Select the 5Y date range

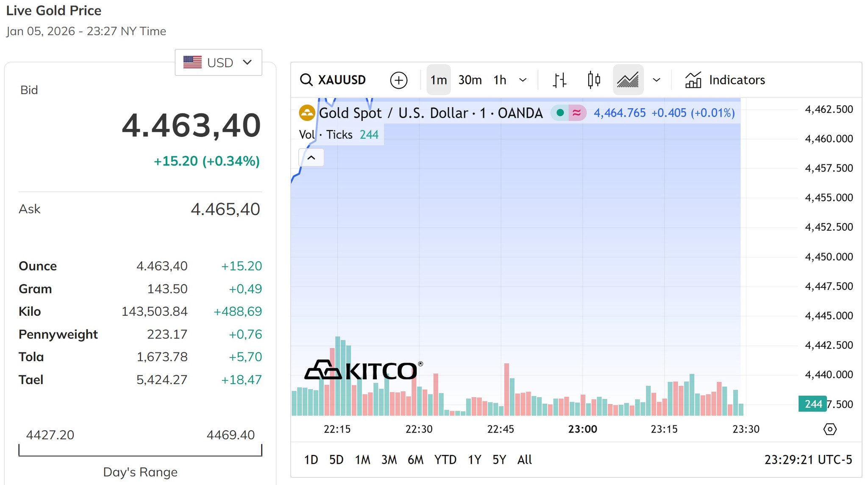pos(499,460)
